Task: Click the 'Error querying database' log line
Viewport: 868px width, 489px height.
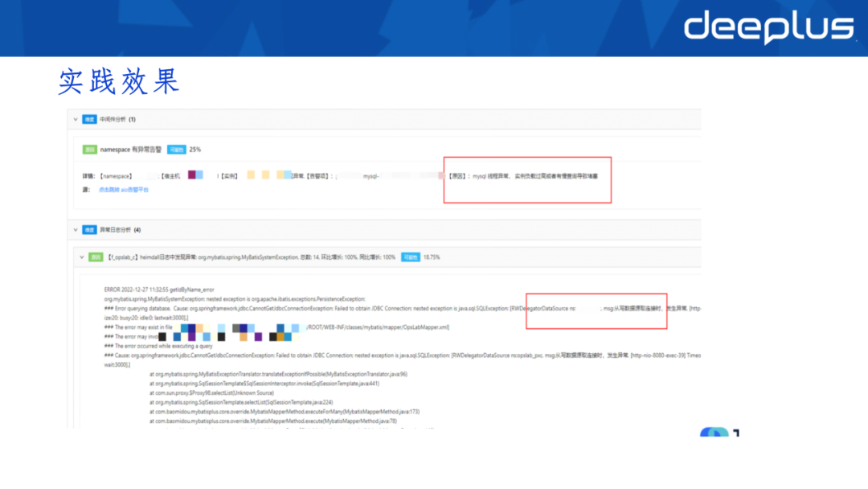Action: click(x=403, y=309)
